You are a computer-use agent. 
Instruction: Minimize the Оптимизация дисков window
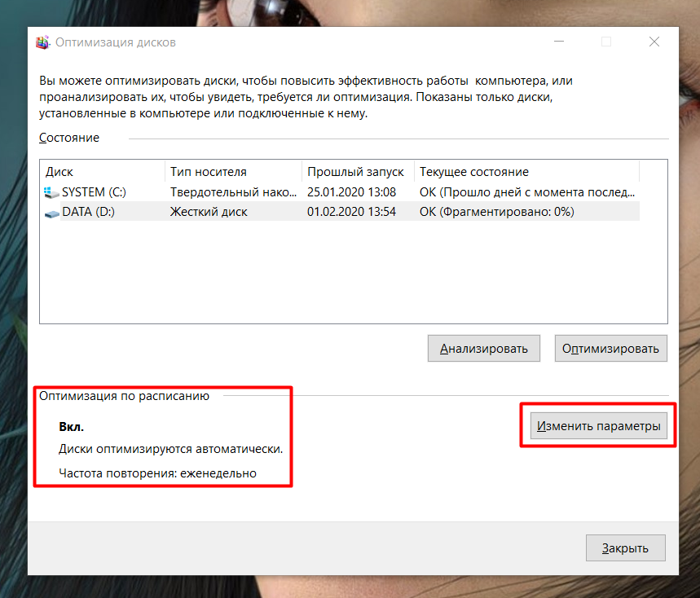coord(558,42)
